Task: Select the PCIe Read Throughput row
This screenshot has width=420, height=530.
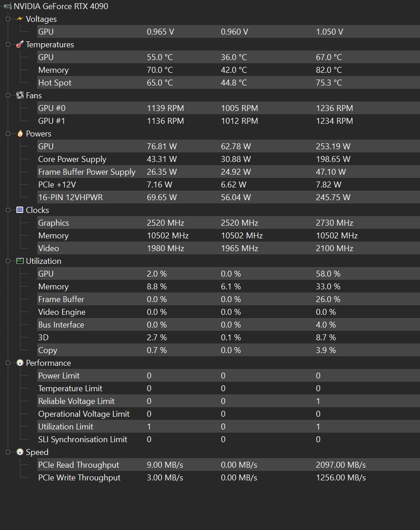Action: (229, 465)
